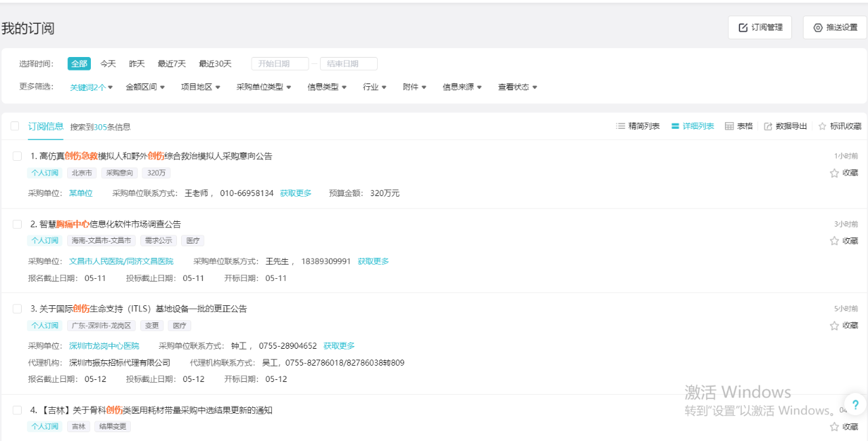
Task: Tick the checkbox for item 3 announcement
Action: coord(18,309)
